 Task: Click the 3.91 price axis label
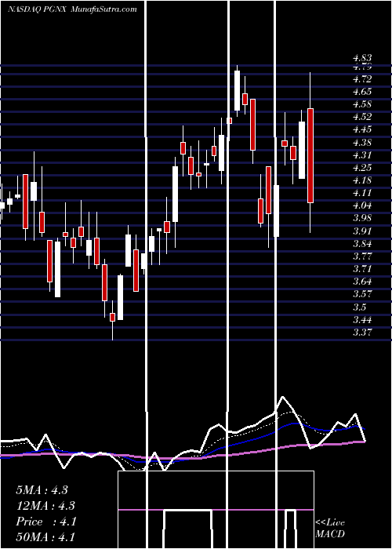point(362,231)
